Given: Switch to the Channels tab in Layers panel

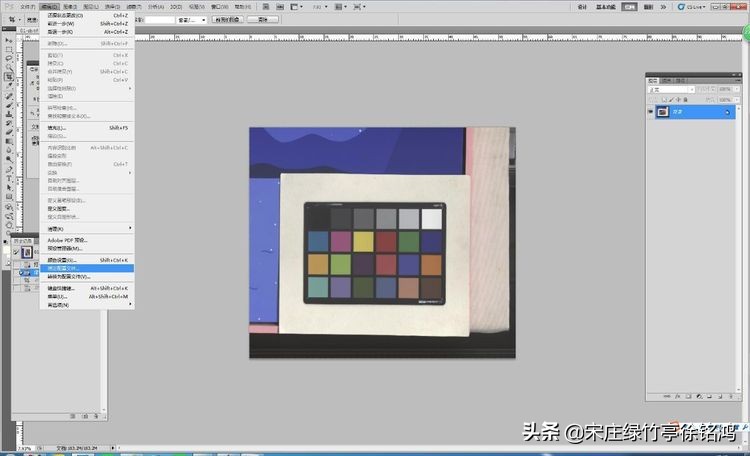Looking at the screenshot, I should pos(666,80).
